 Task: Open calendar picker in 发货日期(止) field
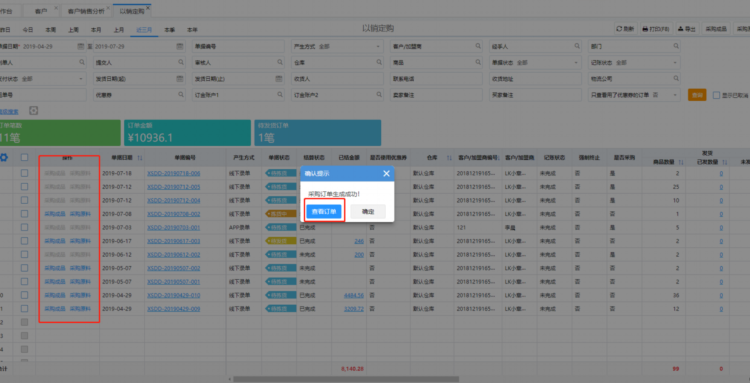[279, 78]
